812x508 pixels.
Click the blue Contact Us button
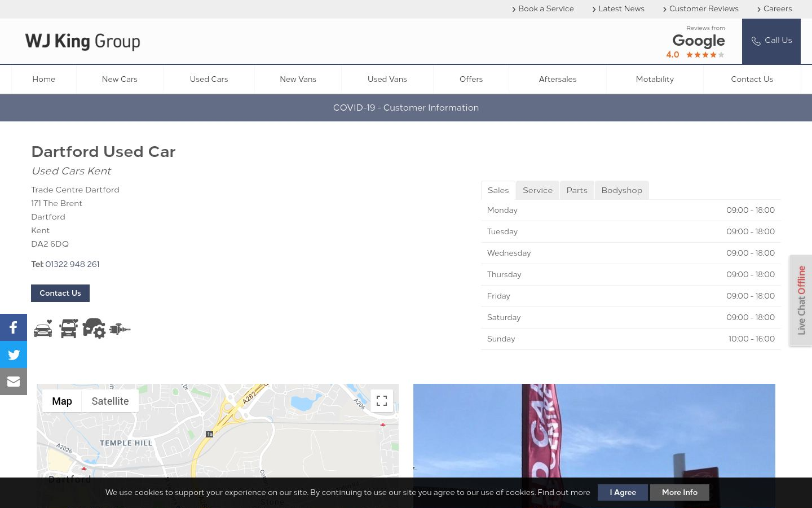pos(60,293)
